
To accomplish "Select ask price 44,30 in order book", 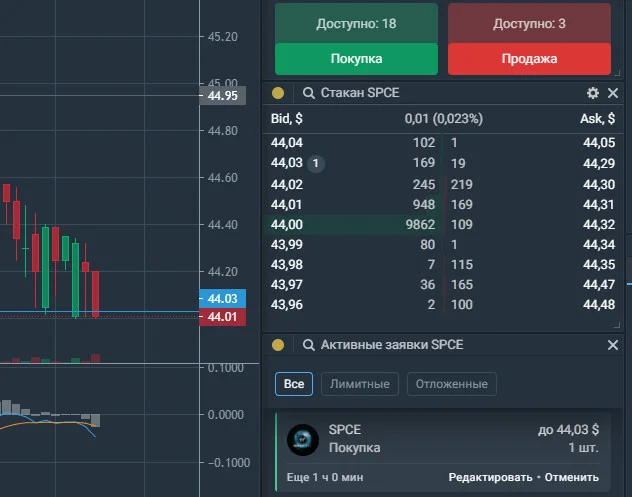I will (599, 185).
